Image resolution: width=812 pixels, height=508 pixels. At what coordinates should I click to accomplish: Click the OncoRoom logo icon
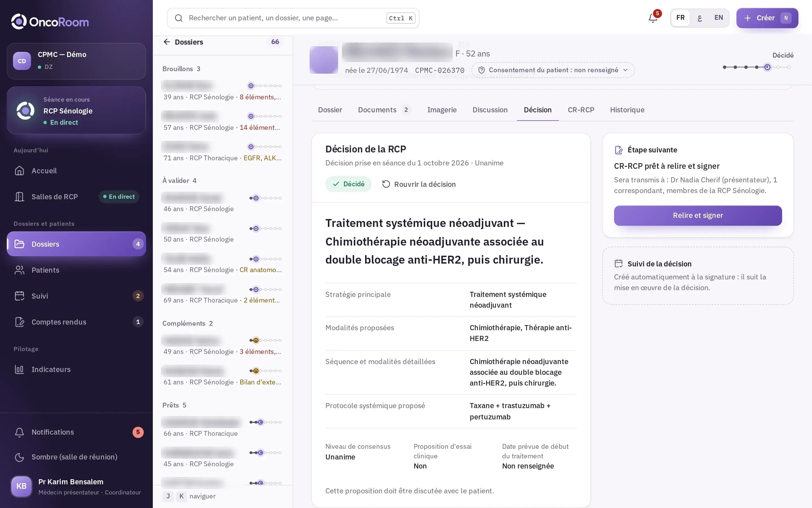point(19,21)
